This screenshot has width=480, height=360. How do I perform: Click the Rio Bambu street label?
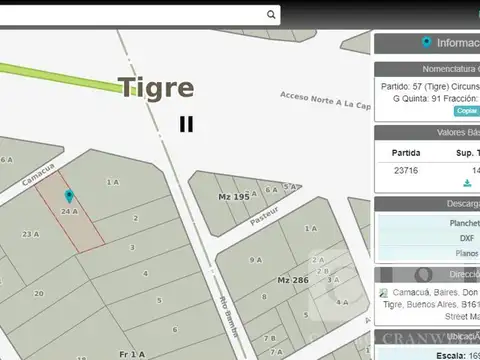coord(230,317)
